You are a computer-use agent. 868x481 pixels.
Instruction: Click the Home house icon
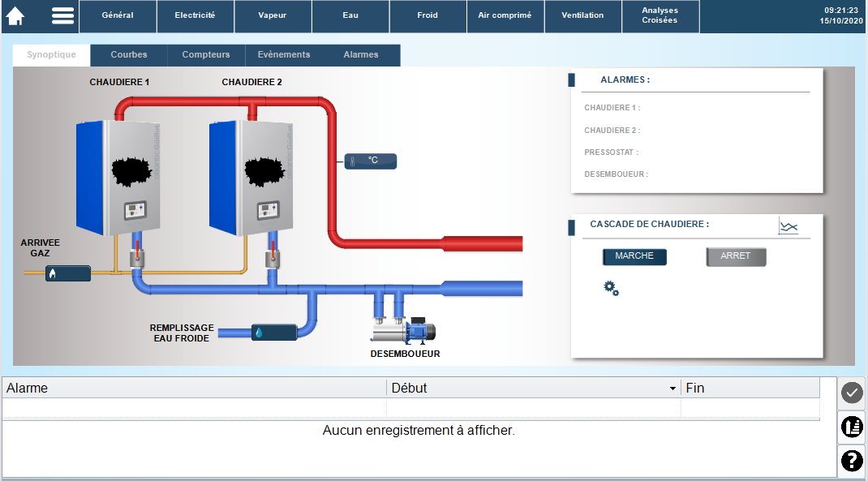click(15, 16)
